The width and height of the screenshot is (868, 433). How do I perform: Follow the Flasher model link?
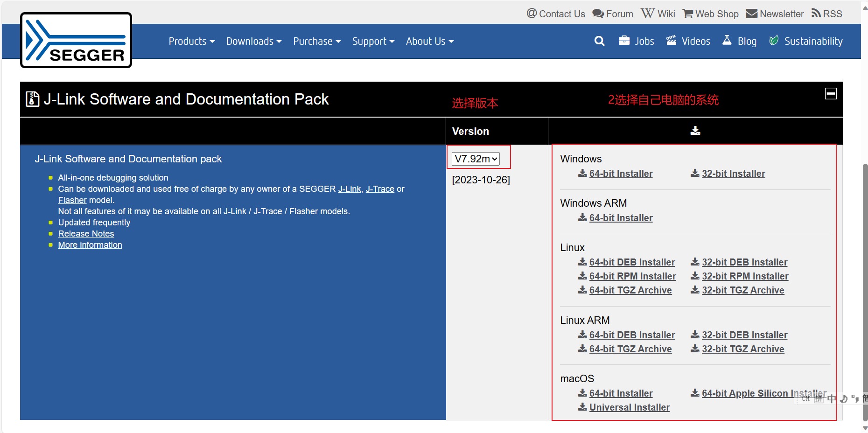(x=72, y=200)
